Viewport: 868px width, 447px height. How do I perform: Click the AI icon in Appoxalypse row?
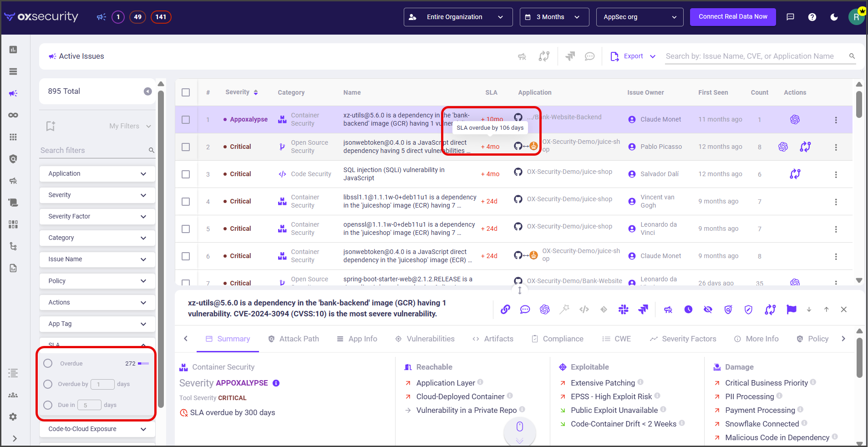(x=795, y=119)
